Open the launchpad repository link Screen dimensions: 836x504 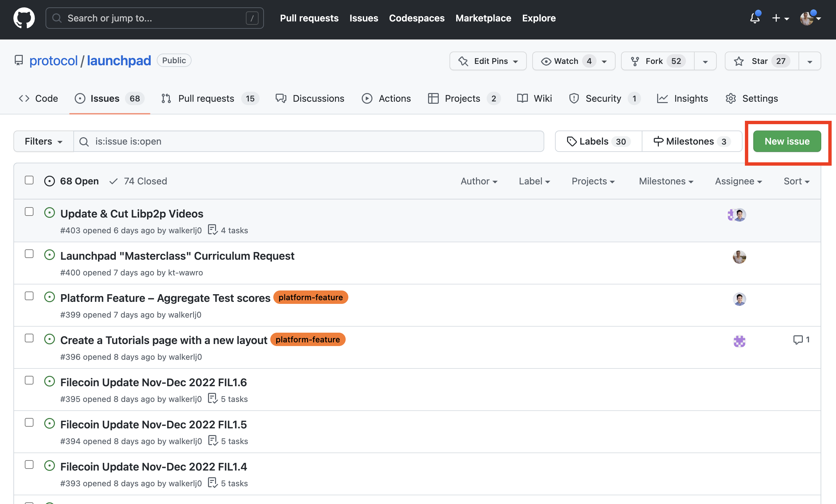coord(119,60)
